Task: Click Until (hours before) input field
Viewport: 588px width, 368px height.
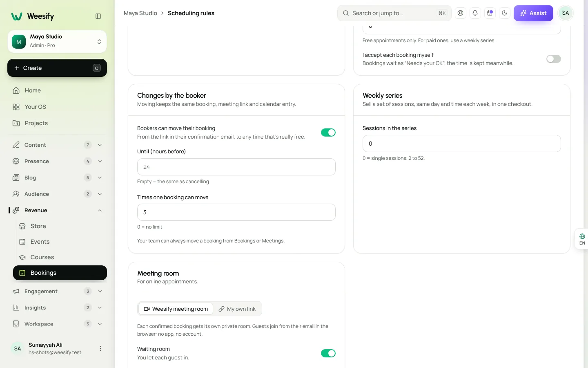Action: (236, 167)
